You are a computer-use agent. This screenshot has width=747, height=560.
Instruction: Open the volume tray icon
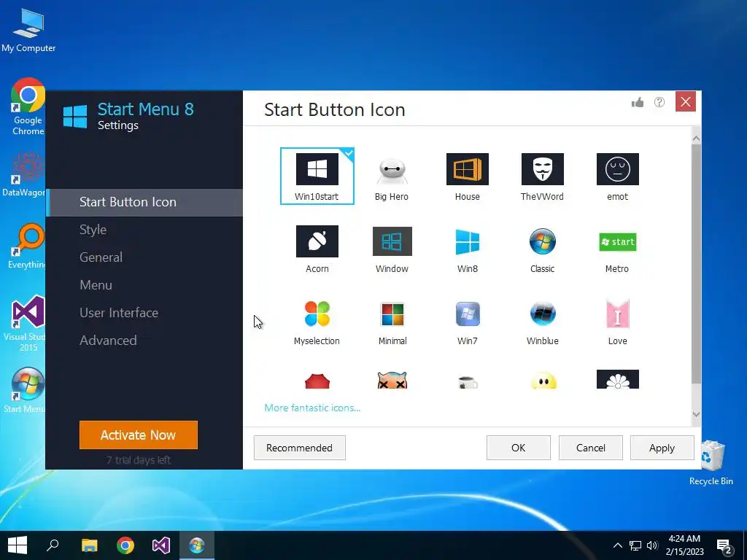click(653, 545)
